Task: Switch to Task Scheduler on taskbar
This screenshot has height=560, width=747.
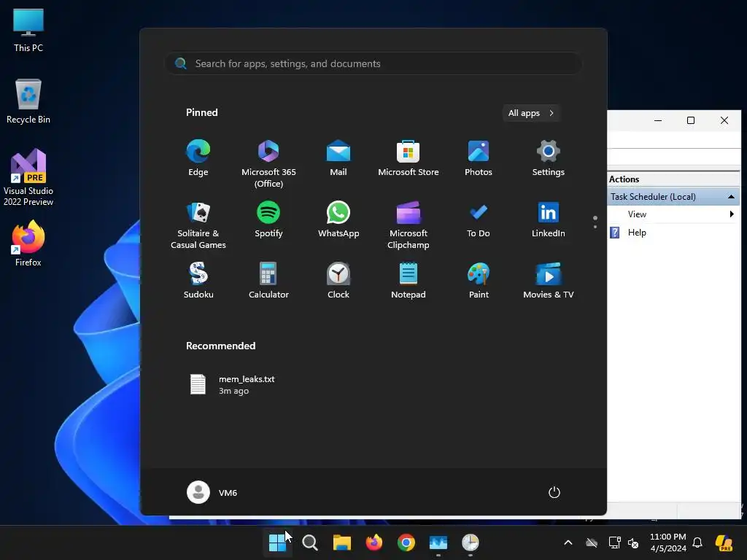Action: [x=471, y=542]
